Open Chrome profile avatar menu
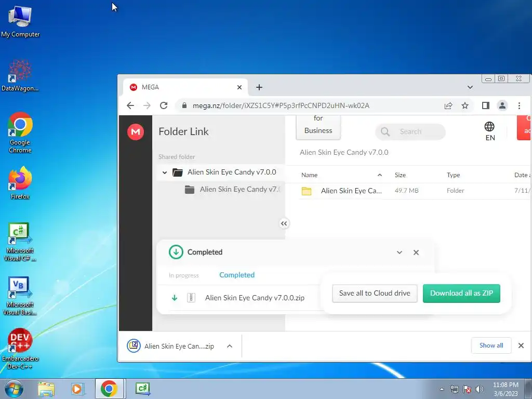The width and height of the screenshot is (532, 399). [502, 105]
